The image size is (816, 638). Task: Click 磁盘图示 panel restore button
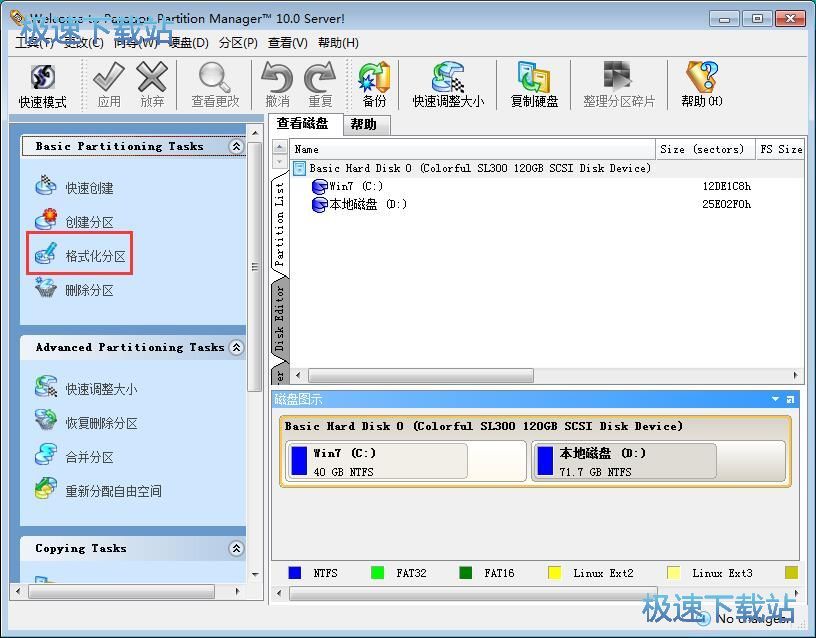pos(790,399)
